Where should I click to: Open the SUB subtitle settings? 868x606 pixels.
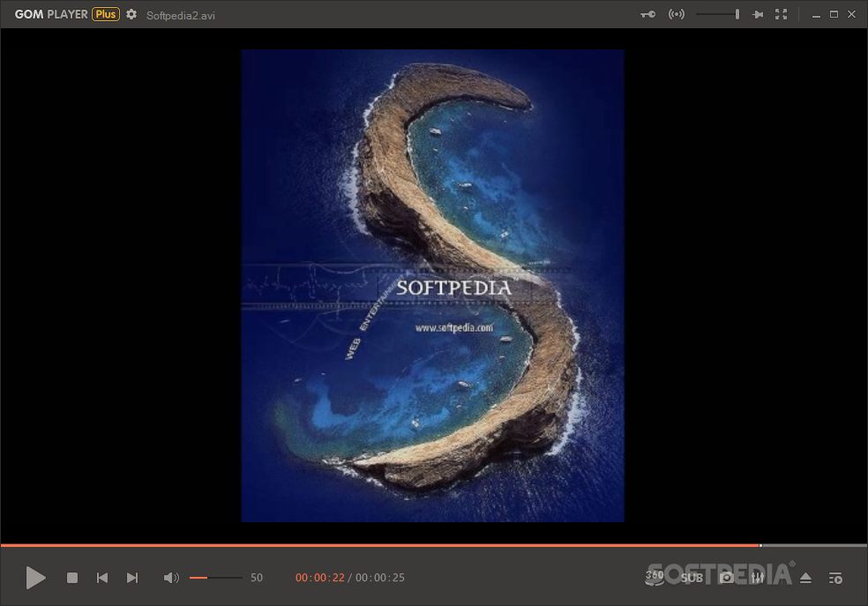692,578
